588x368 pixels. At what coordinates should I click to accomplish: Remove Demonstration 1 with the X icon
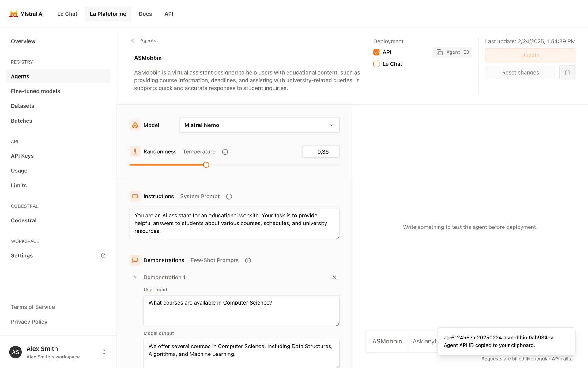point(334,277)
